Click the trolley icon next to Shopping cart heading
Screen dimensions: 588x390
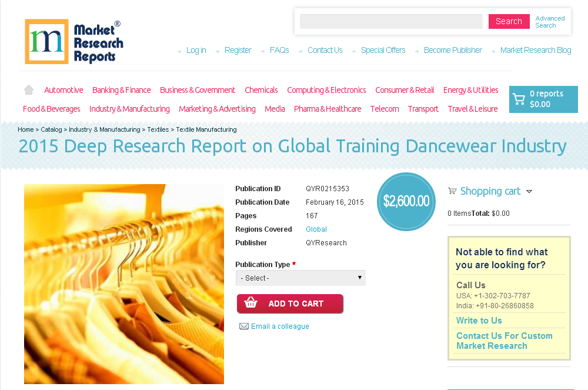(x=452, y=191)
